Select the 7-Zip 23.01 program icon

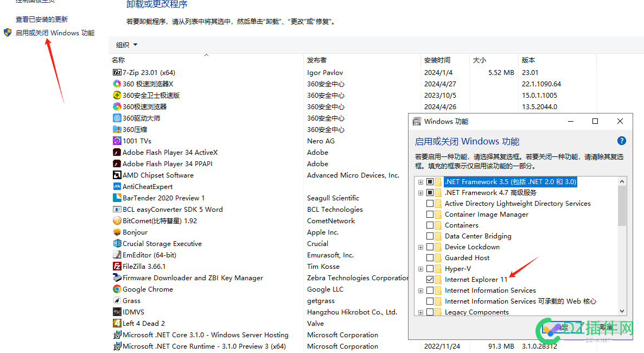click(117, 72)
